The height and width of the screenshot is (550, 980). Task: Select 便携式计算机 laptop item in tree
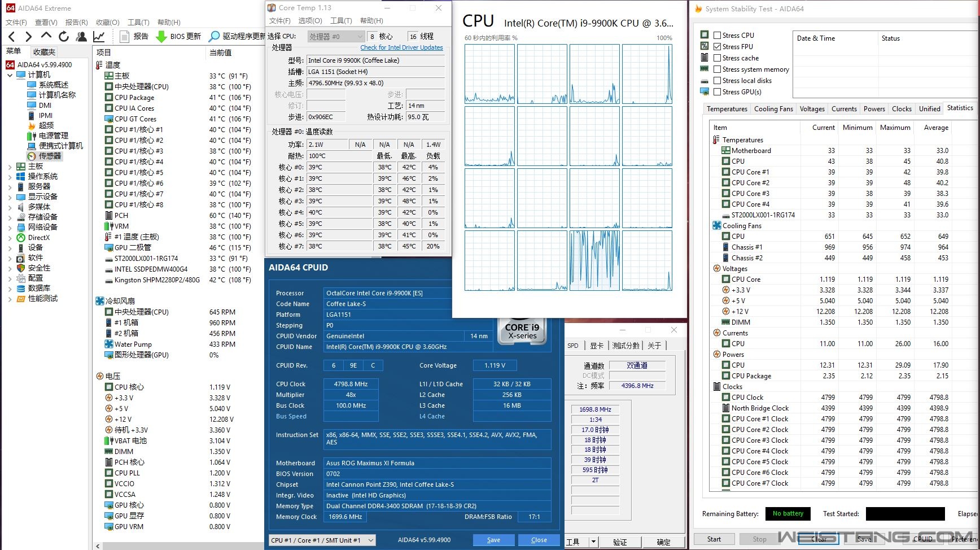[55, 146]
